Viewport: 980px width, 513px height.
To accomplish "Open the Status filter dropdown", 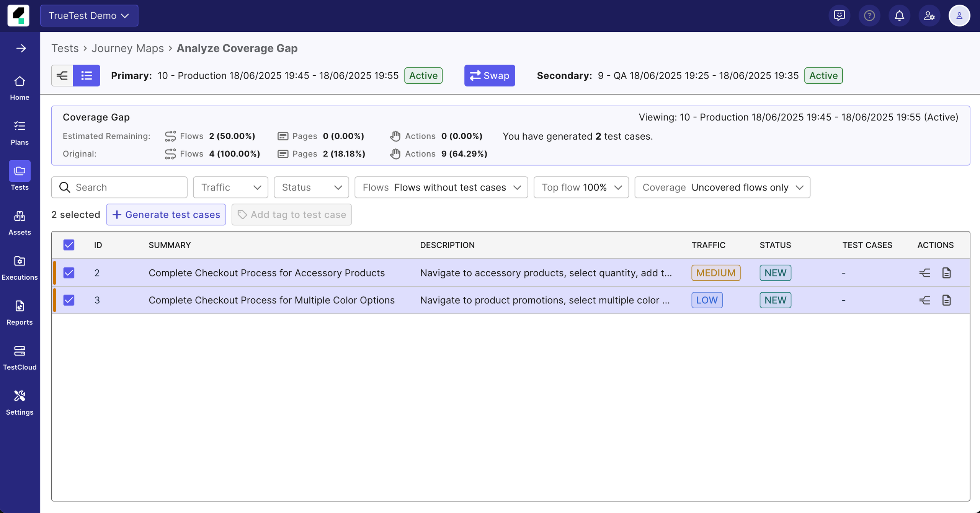I will (x=311, y=187).
